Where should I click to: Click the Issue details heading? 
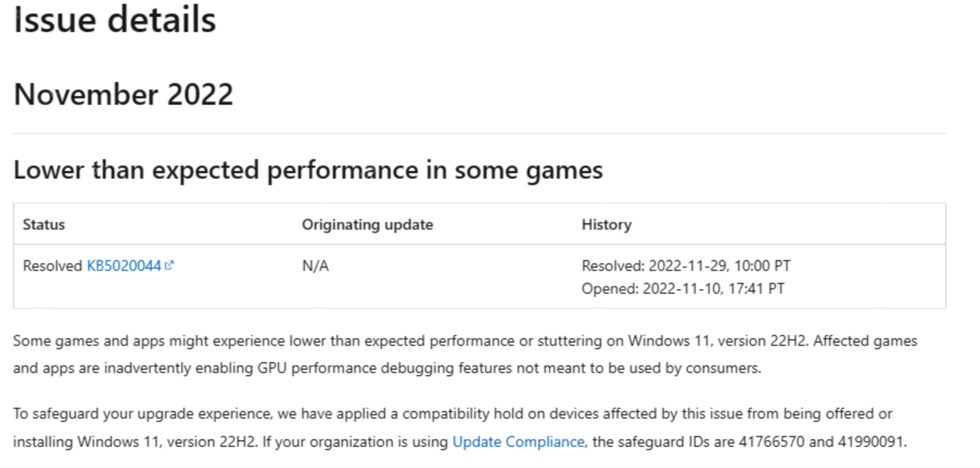point(114,20)
